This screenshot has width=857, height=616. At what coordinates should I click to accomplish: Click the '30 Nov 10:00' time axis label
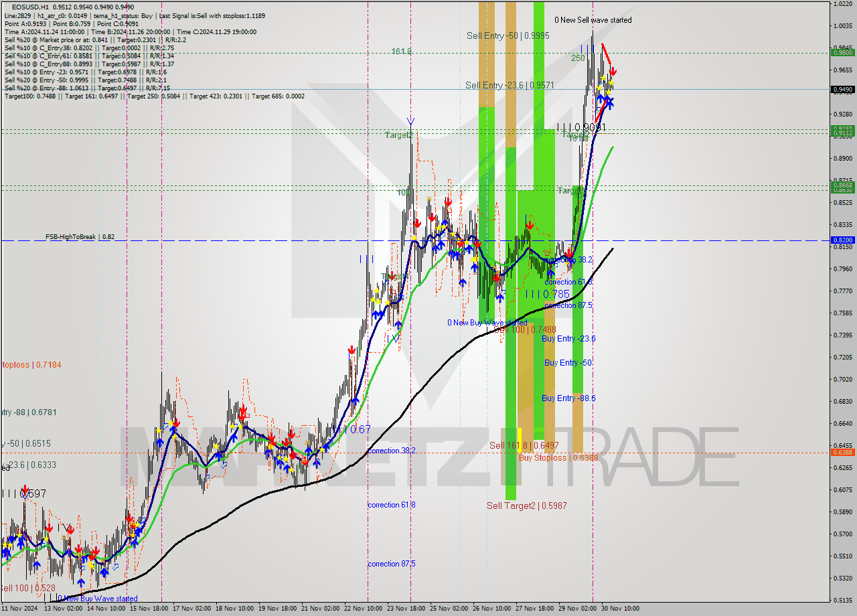pyautogui.click(x=619, y=609)
